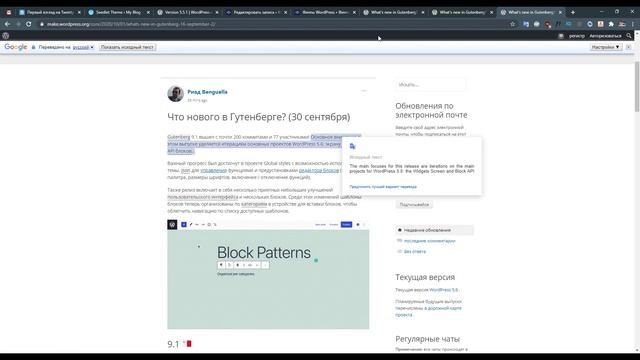This screenshot has width=640, height=360.
Task: Click the 'пользовательского интерфейса' link
Action: pos(202,197)
